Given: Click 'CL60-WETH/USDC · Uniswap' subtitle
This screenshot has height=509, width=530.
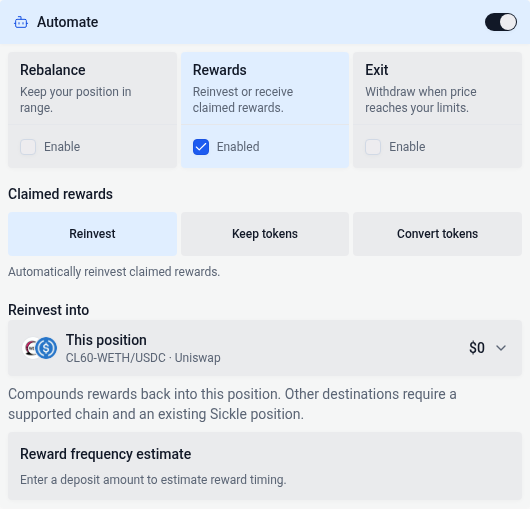Looking at the screenshot, I should tap(143, 358).
